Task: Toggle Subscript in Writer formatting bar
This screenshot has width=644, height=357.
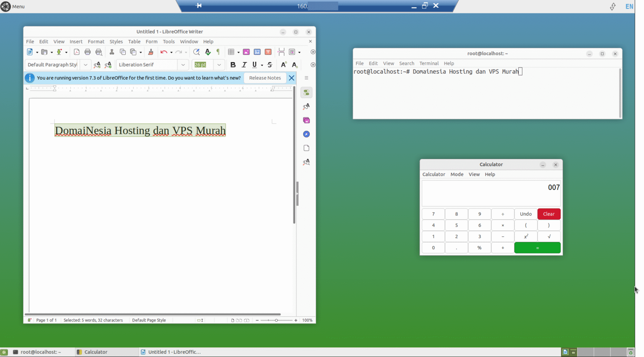Action: click(295, 65)
